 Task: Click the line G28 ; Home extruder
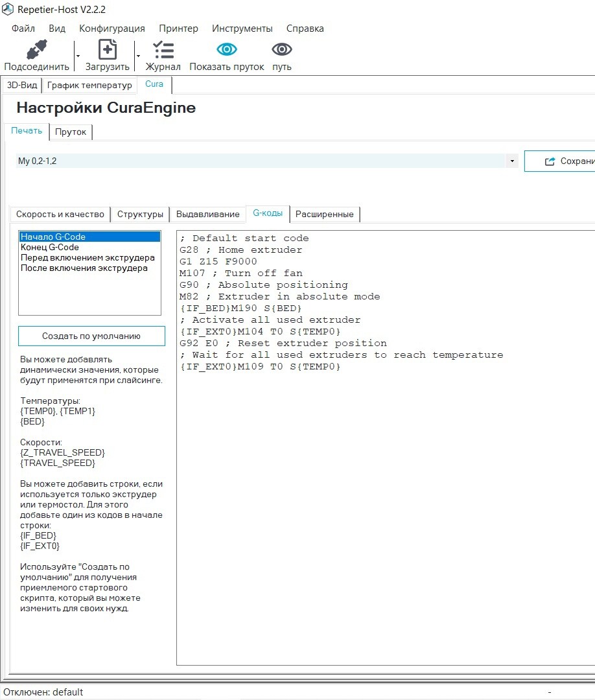point(241,250)
